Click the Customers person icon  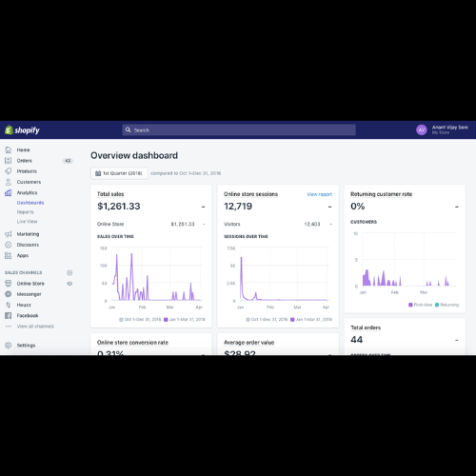pyautogui.click(x=9, y=182)
